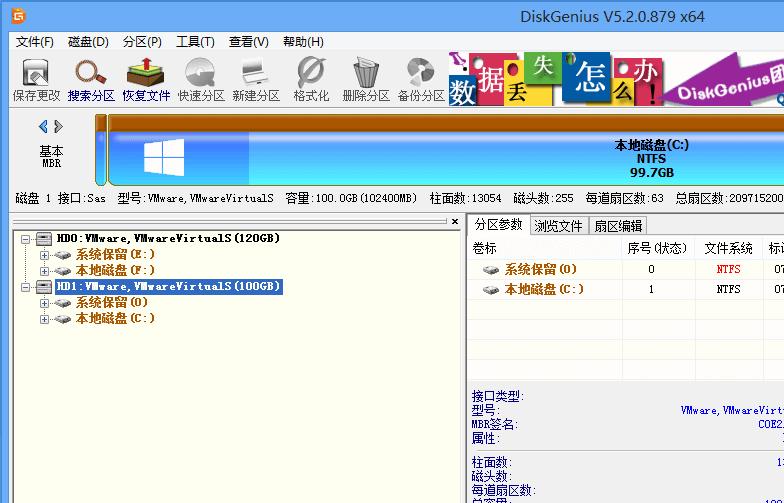Click the 柱面数:13054 disk info text
Image resolution: width=784 pixels, height=503 pixels.
pos(466,198)
